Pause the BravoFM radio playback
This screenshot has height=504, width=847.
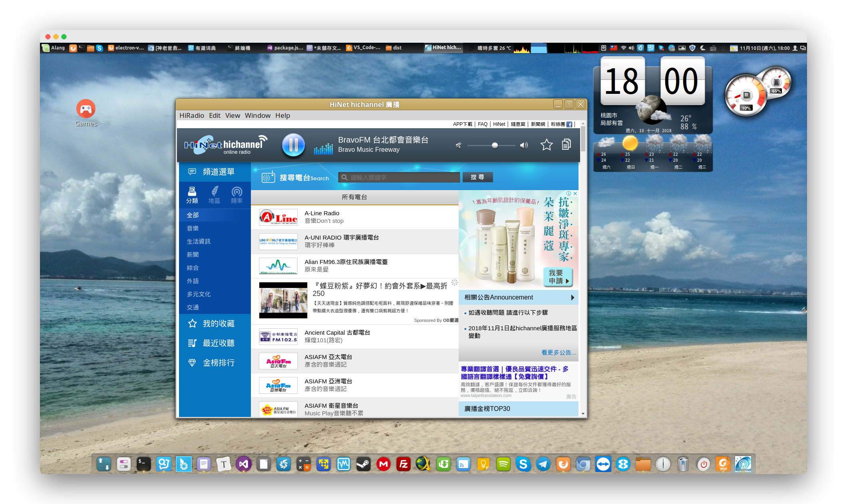(293, 145)
